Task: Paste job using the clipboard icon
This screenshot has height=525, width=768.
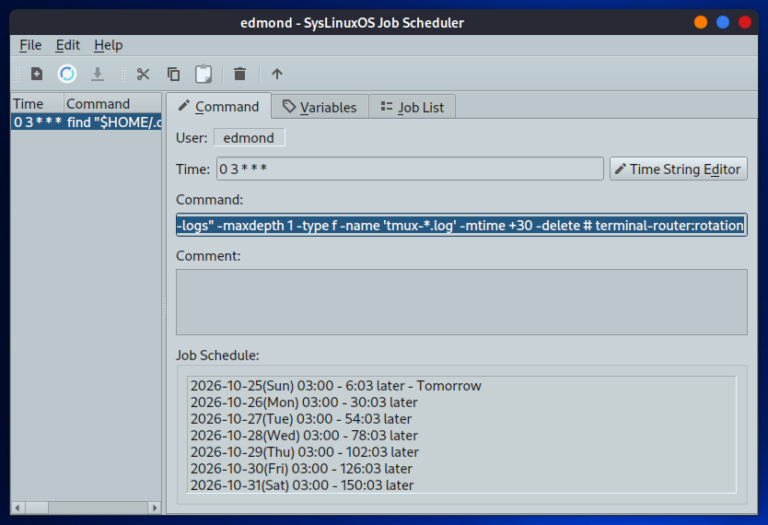Action: tap(204, 74)
